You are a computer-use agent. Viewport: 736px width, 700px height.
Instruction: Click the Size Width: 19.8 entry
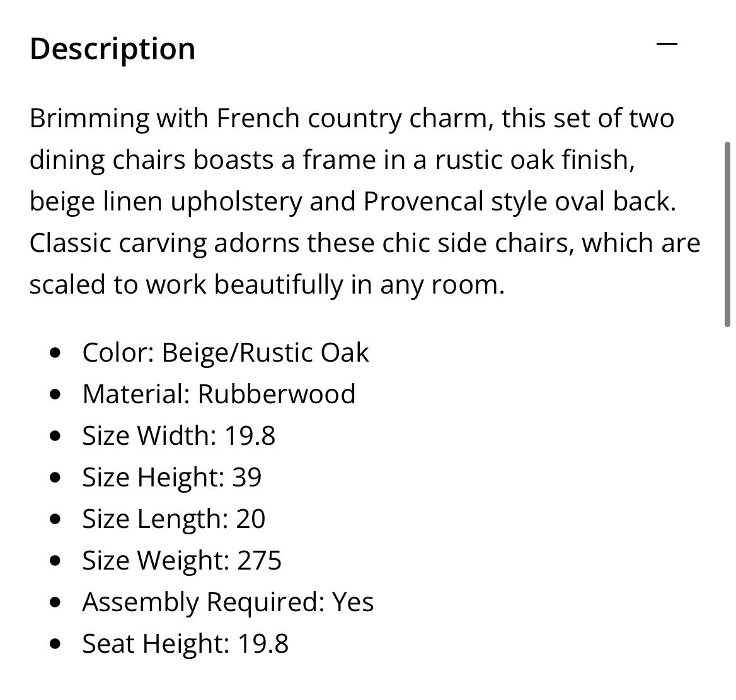(179, 435)
